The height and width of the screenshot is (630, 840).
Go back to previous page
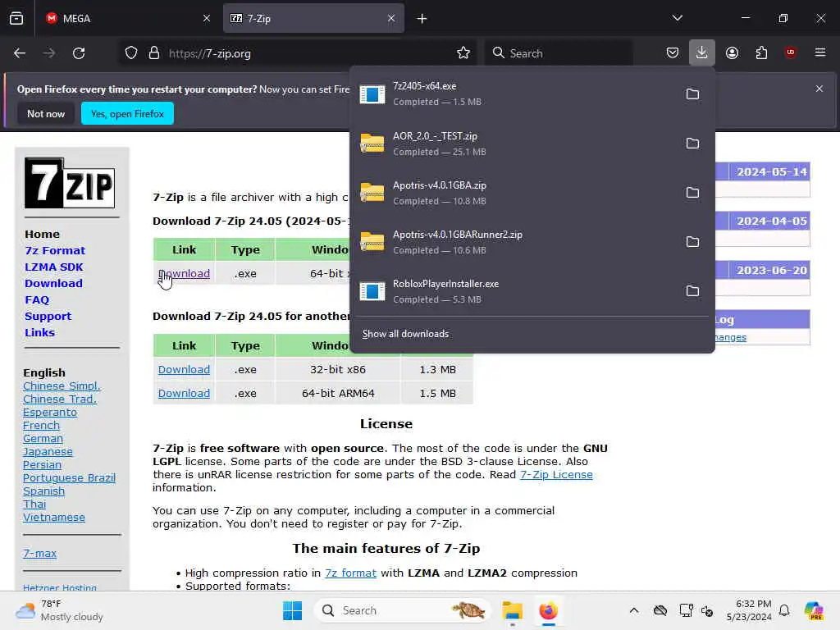point(20,53)
